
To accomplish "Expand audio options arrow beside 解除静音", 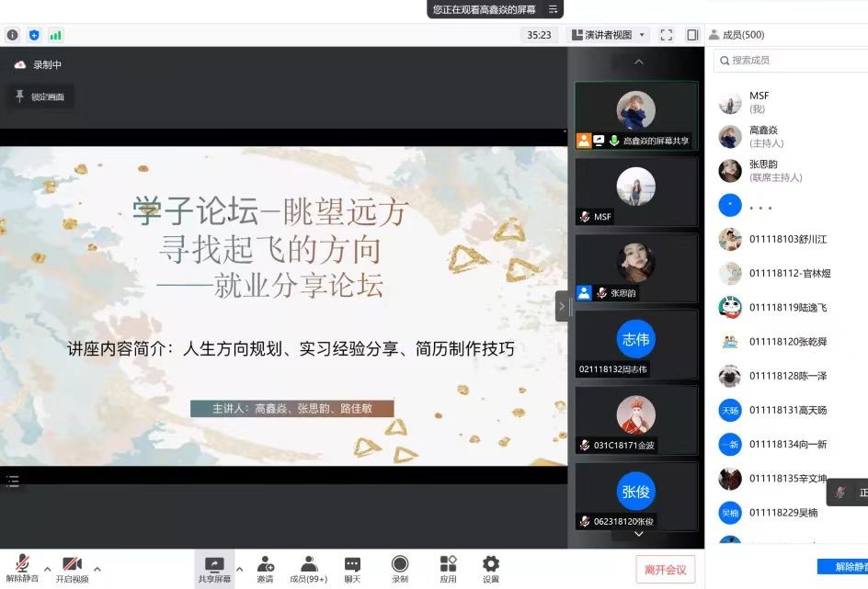I will 48,569.
